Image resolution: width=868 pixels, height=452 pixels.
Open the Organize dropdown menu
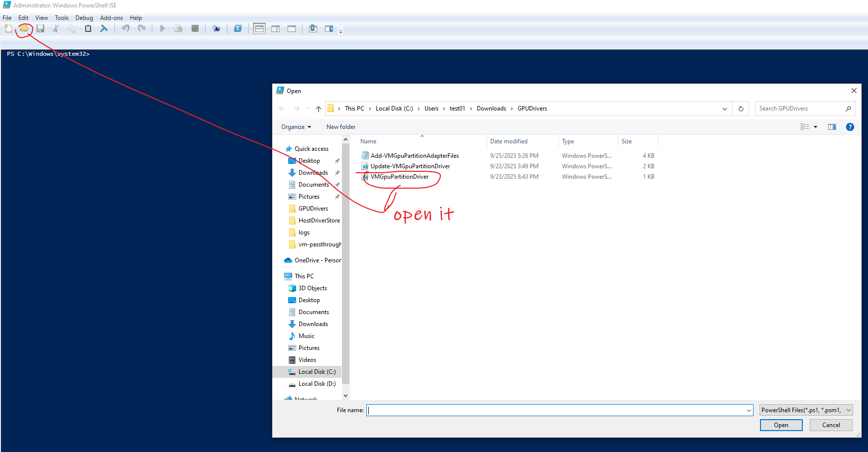[x=296, y=127]
